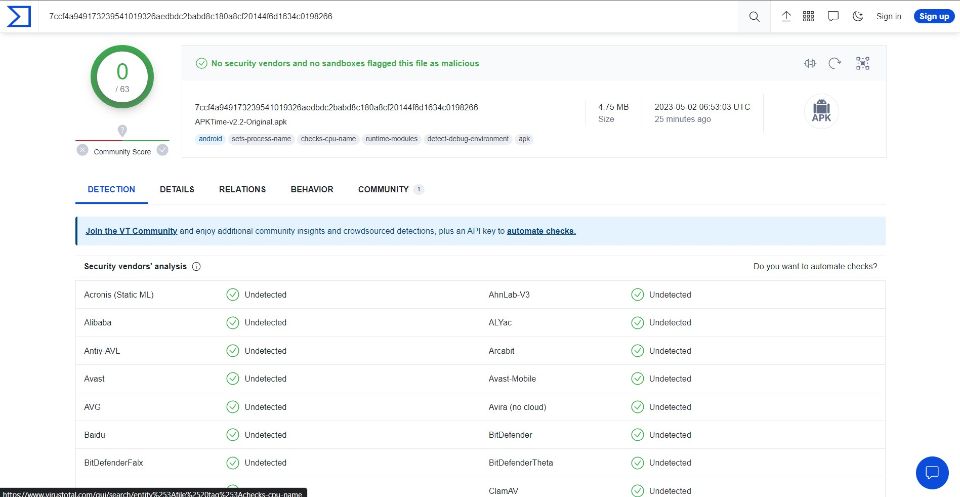The image size is (960, 497).
Task: Click the apk tag
Action: tap(524, 139)
